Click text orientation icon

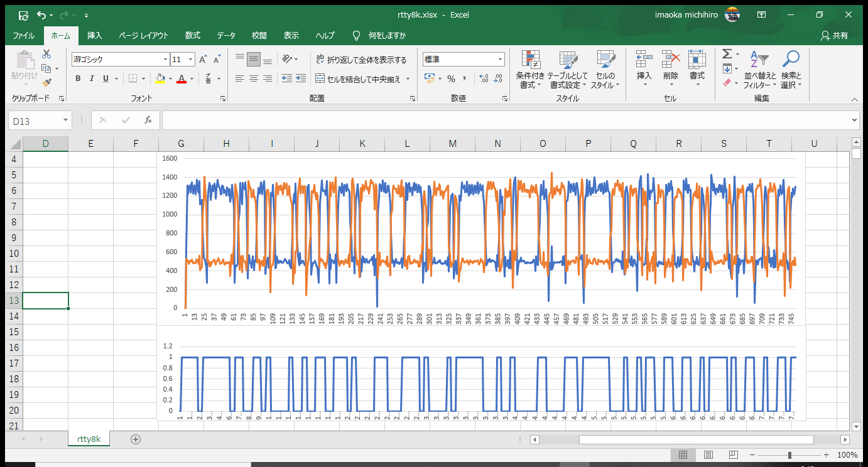click(x=287, y=60)
